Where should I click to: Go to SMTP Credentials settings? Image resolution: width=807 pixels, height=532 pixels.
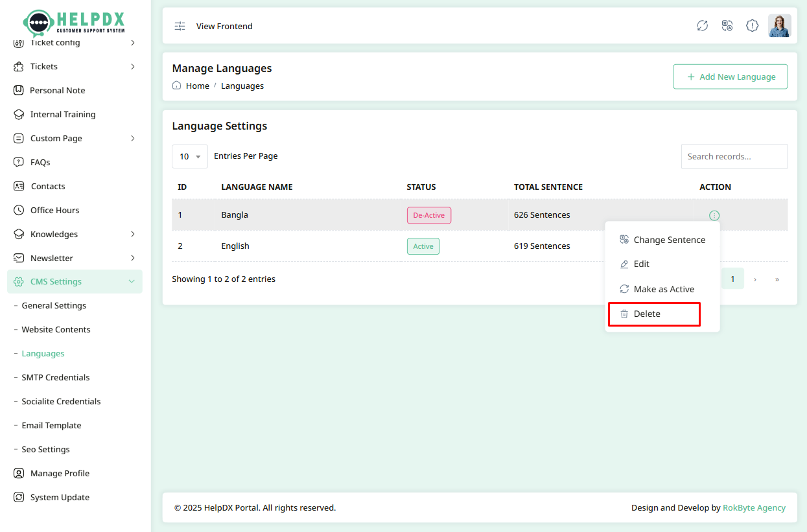tap(56, 378)
